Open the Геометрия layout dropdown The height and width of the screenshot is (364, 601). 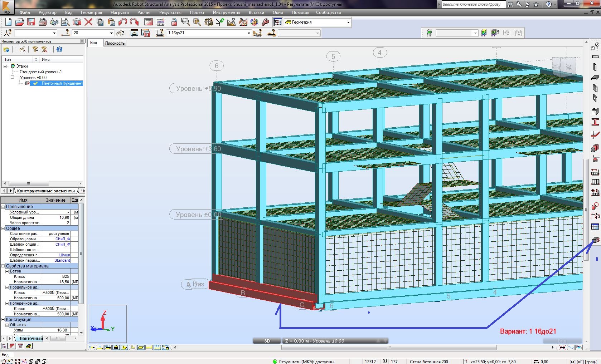click(348, 23)
